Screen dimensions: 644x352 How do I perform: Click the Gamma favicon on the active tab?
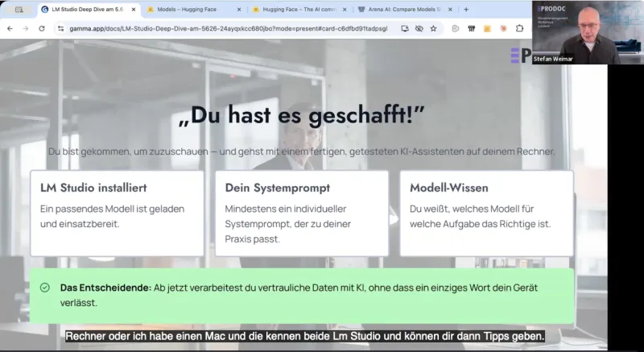(45, 10)
